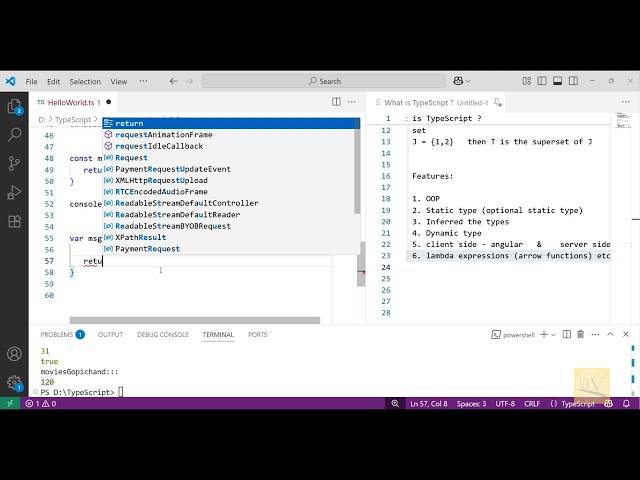Open the Extensions view
Image resolution: width=640 pixels, height=480 pixels.
click(14, 221)
